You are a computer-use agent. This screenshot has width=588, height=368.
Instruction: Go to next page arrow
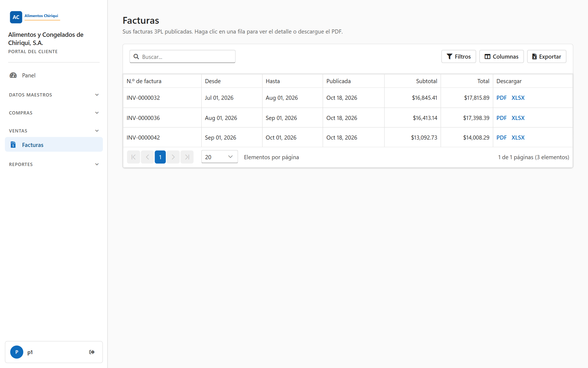coord(173,157)
